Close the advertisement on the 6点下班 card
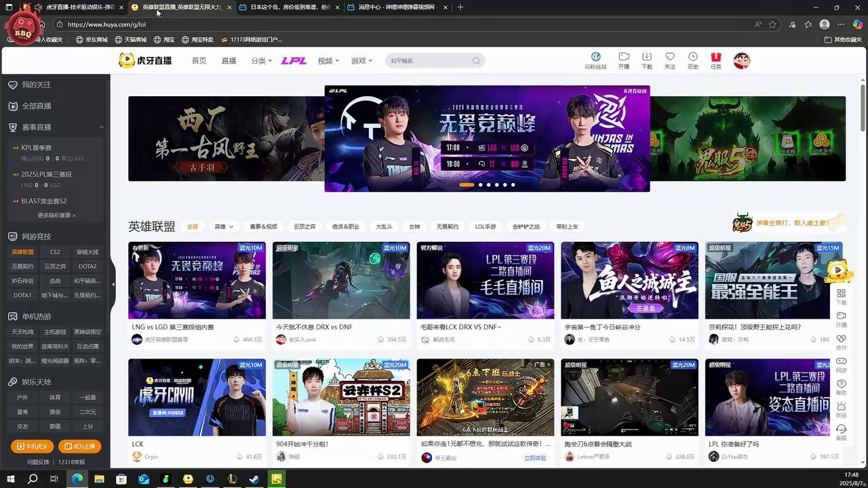868x488 pixels. click(x=549, y=364)
